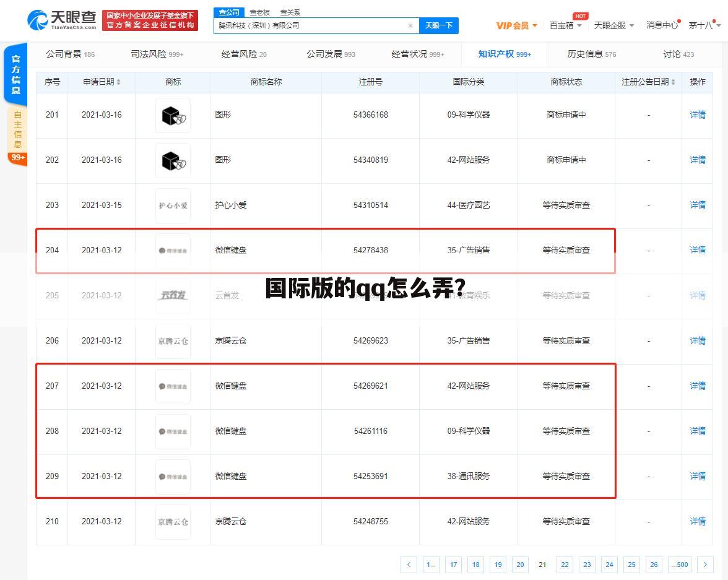Viewport: 728px width, 580px height.
Task: Click 44-医疗园艺 classification cell
Action: point(468,205)
